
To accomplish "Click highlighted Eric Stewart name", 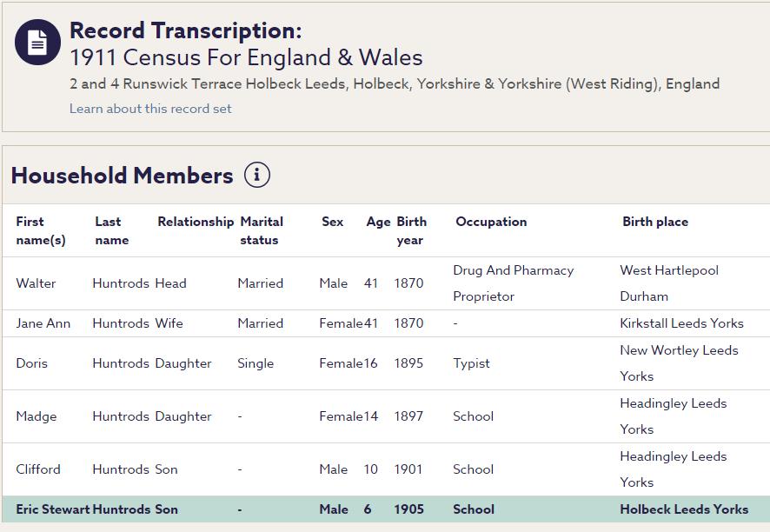I will click(x=53, y=509).
